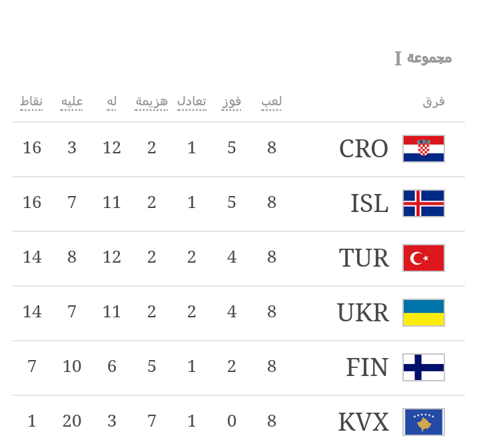This screenshot has width=477, height=448.
Task: Click the مجموعة I group title
Action: [x=423, y=59]
